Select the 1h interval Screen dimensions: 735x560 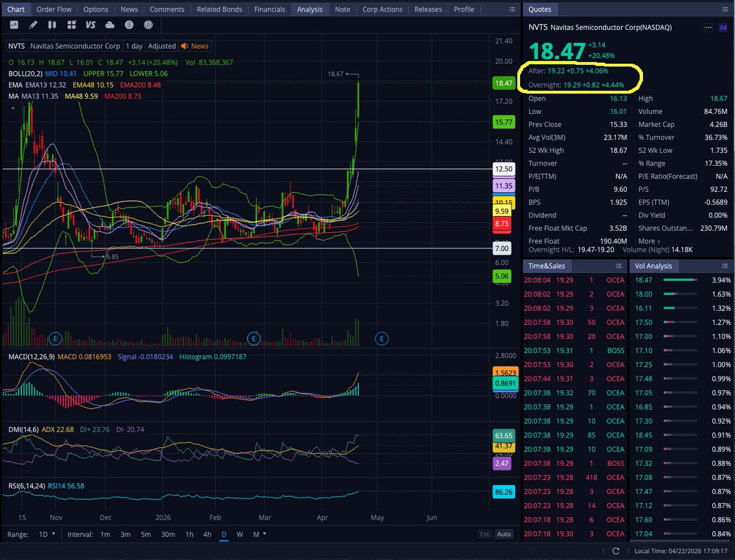pos(189,534)
